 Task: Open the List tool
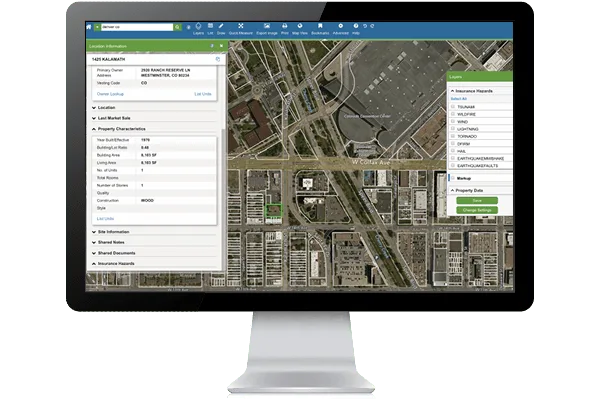210,29
